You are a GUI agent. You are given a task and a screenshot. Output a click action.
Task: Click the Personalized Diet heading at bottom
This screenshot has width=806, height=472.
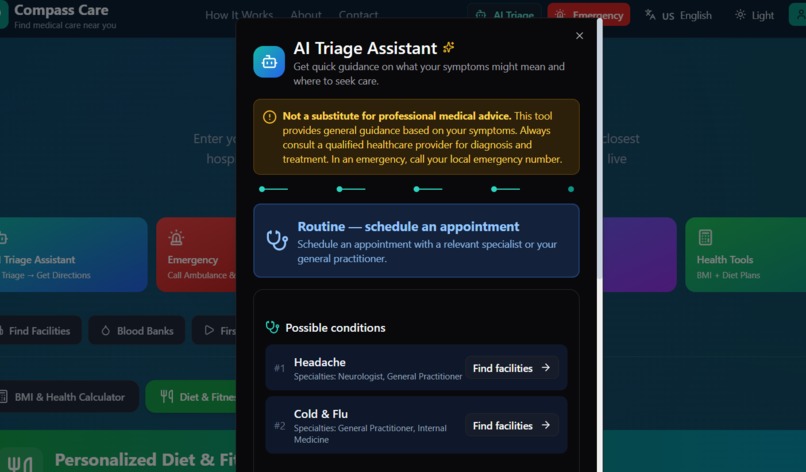145,460
